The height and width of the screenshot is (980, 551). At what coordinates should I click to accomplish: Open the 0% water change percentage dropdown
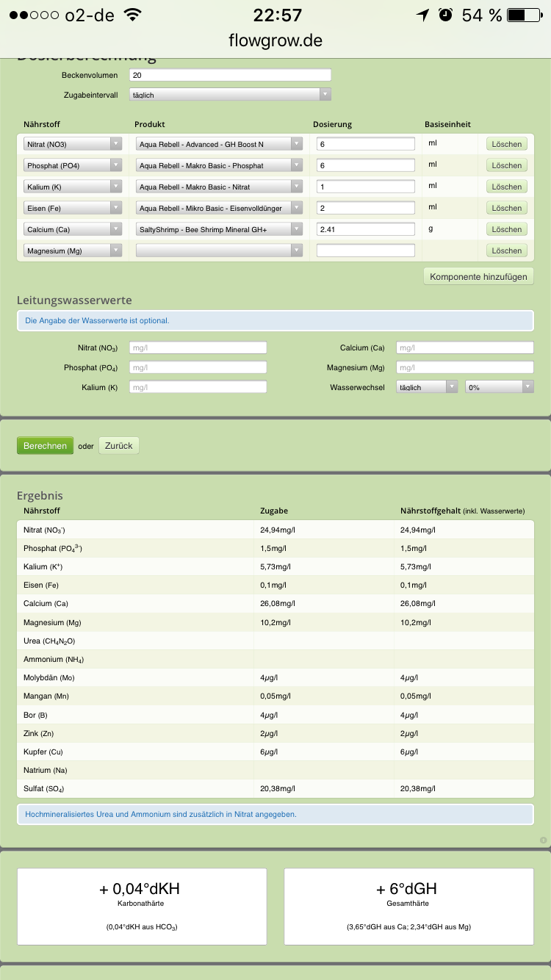[x=499, y=387]
